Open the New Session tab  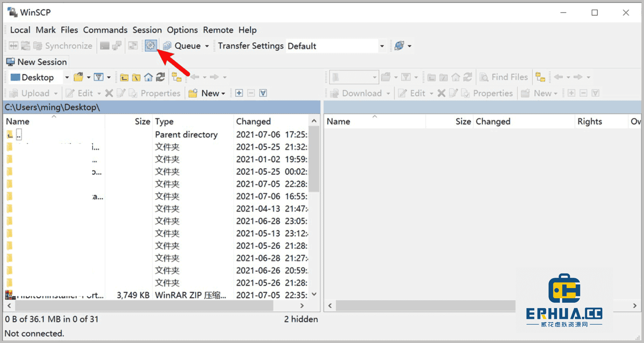[37, 62]
